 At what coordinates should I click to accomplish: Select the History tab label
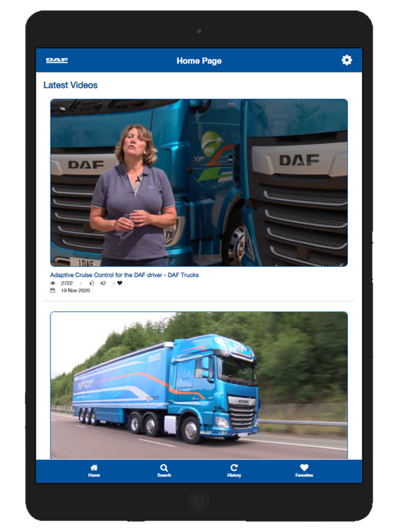[234, 475]
